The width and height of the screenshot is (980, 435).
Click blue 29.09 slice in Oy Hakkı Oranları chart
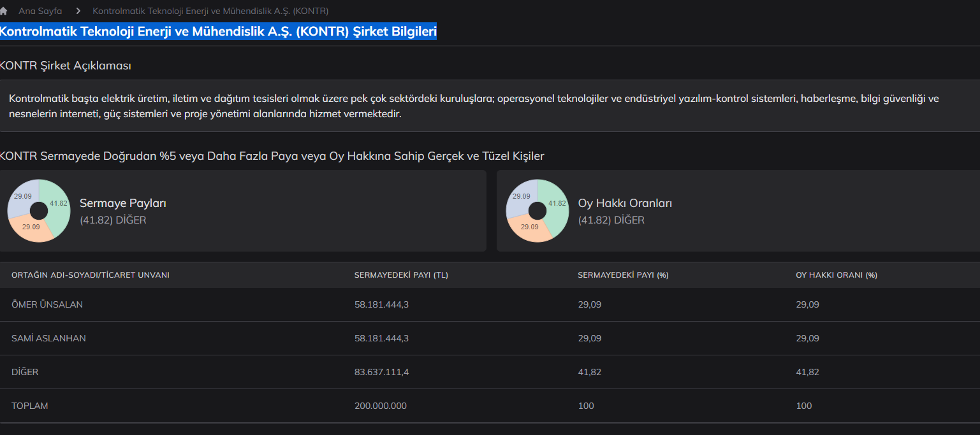pyautogui.click(x=522, y=196)
